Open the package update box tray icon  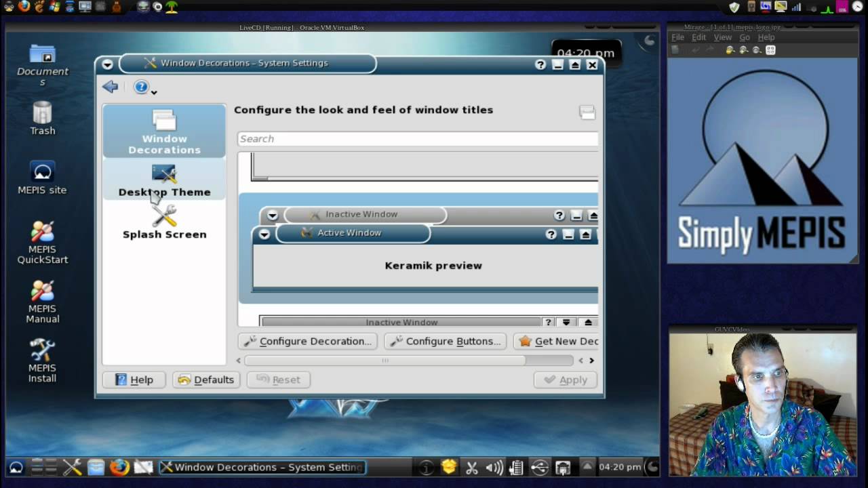[449, 467]
